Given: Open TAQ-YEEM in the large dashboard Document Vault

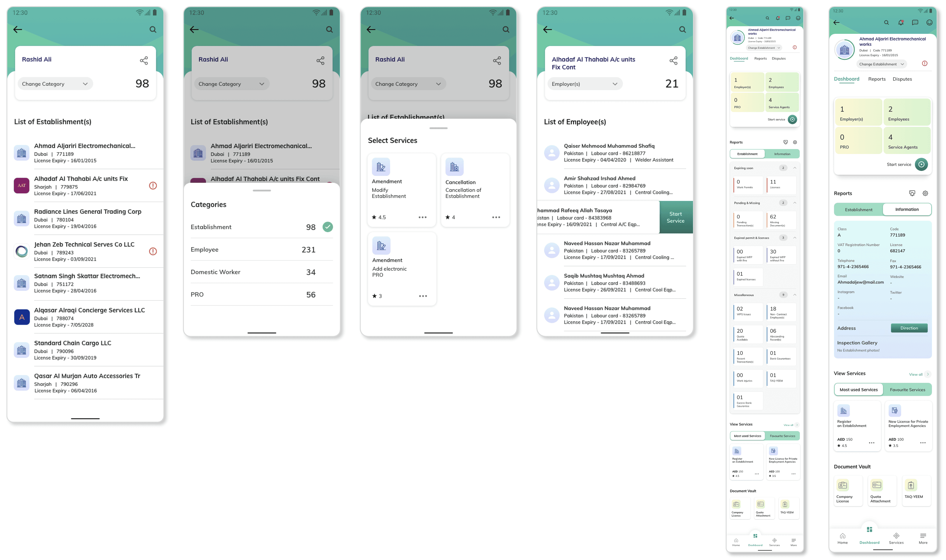Looking at the screenshot, I should click(x=916, y=491).
